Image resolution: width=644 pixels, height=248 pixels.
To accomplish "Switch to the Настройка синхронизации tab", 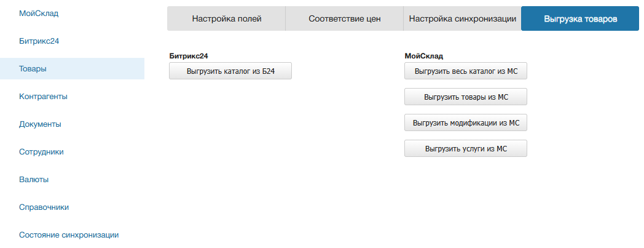I will (462, 19).
